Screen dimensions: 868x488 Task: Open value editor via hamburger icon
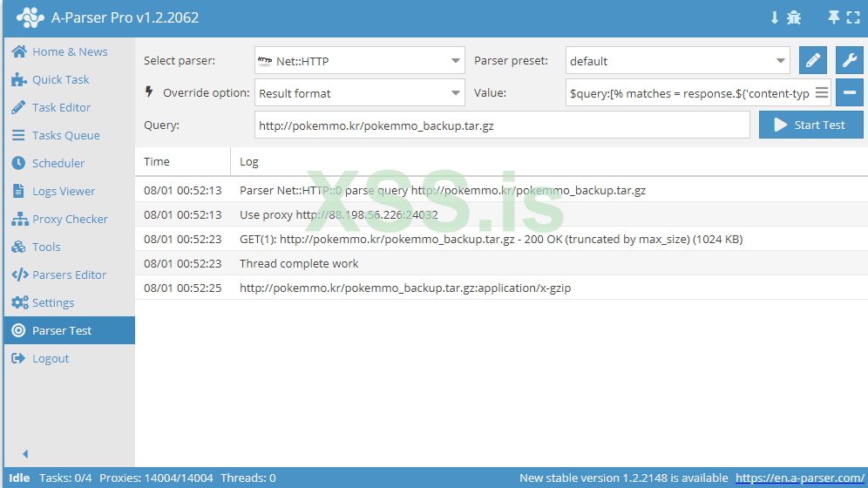coord(822,93)
